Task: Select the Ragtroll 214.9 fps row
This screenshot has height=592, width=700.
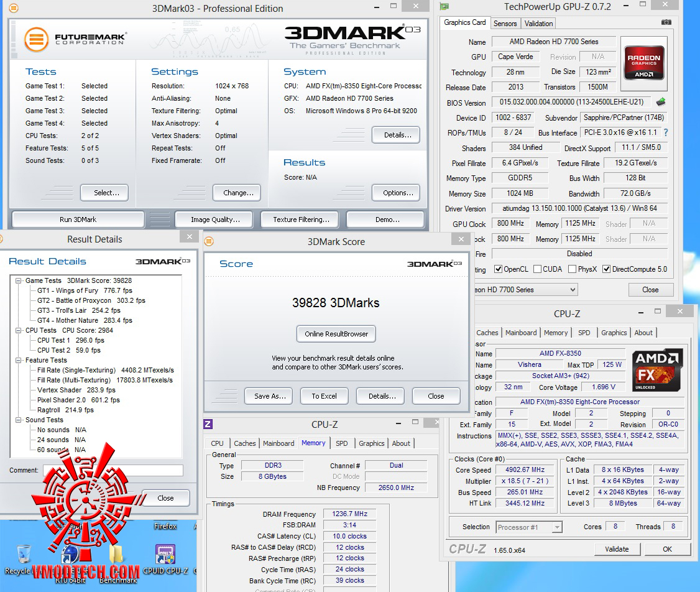Action: click(x=66, y=410)
